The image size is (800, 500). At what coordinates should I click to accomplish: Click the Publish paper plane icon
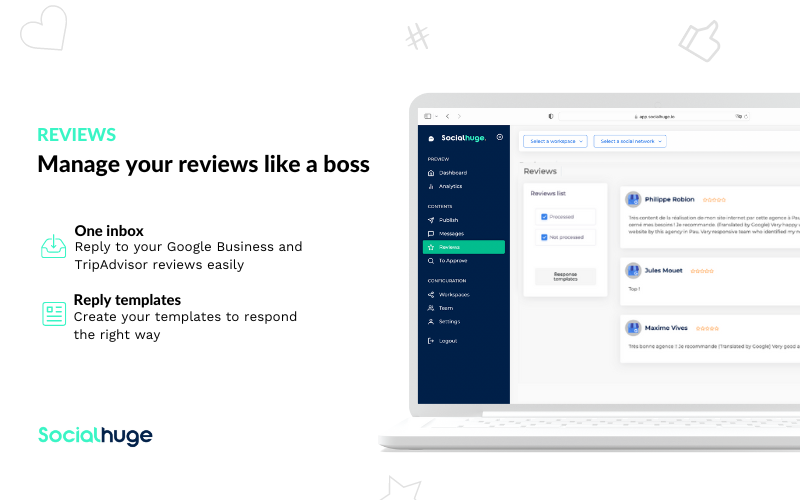click(431, 220)
